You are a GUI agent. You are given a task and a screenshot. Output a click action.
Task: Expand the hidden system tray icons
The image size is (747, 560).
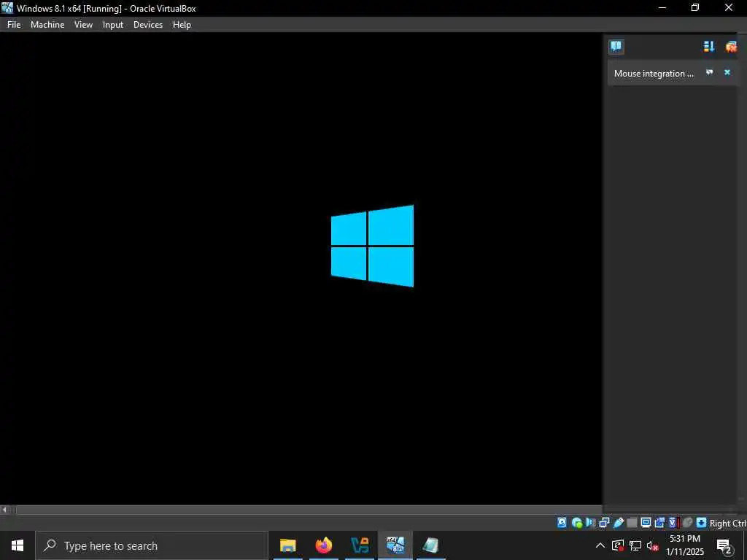coord(600,545)
